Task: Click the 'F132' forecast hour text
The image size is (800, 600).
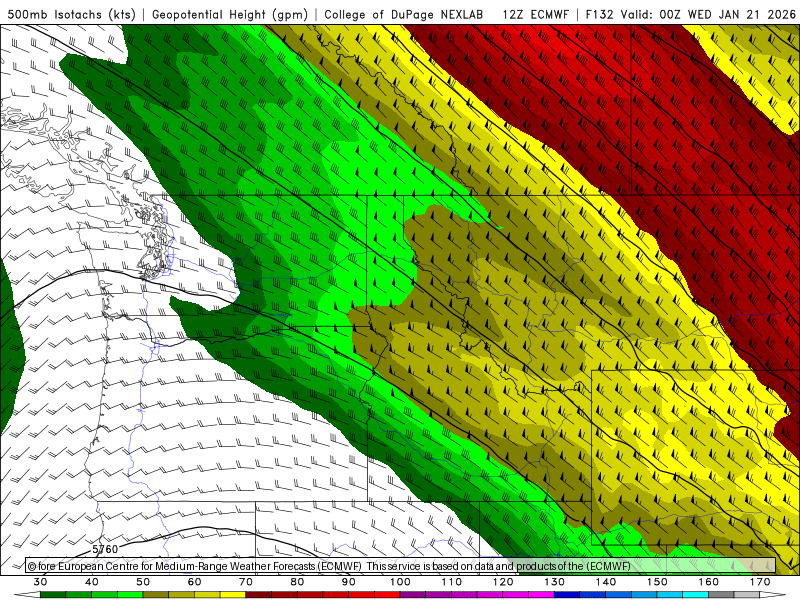Action: coord(599,14)
